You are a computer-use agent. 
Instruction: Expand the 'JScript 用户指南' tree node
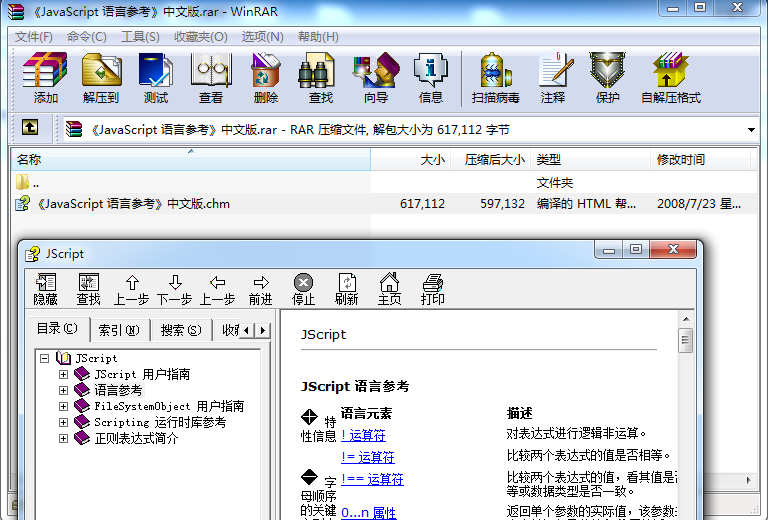point(63,375)
